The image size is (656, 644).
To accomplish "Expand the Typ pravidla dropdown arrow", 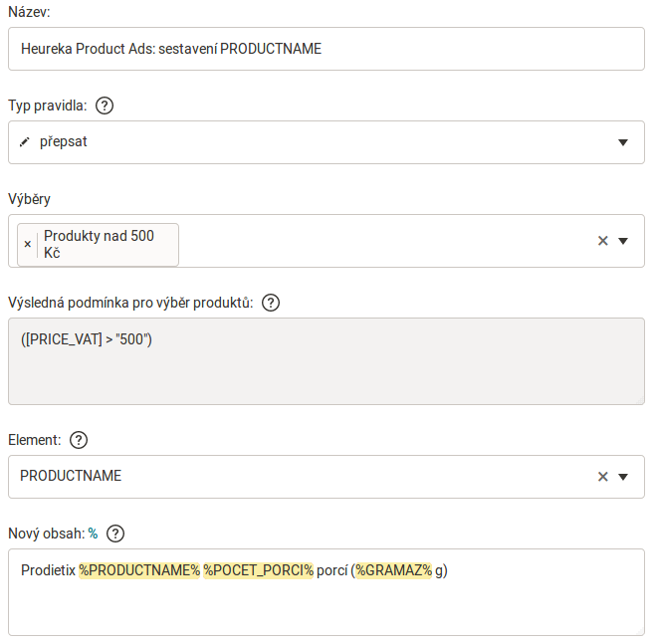I will pos(623,142).
